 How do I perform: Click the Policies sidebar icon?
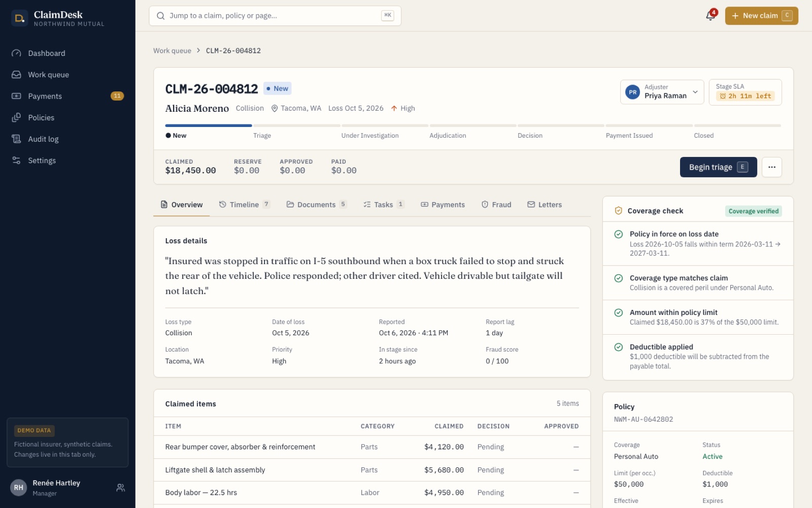pyautogui.click(x=16, y=117)
